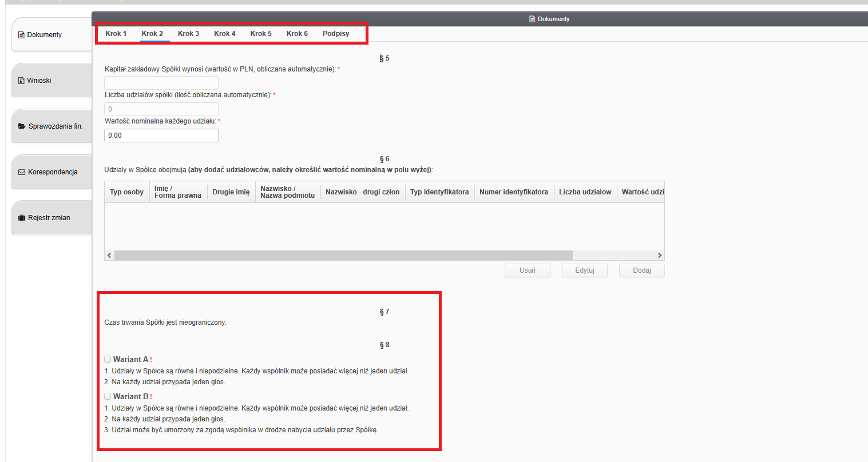Click the Nazwisko - drugi człon column header

[363, 192]
